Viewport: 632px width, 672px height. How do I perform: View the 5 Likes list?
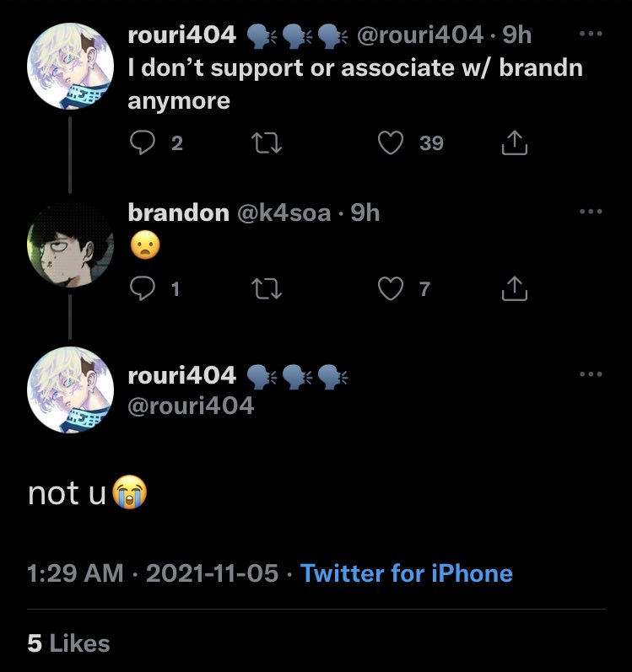coord(68,643)
